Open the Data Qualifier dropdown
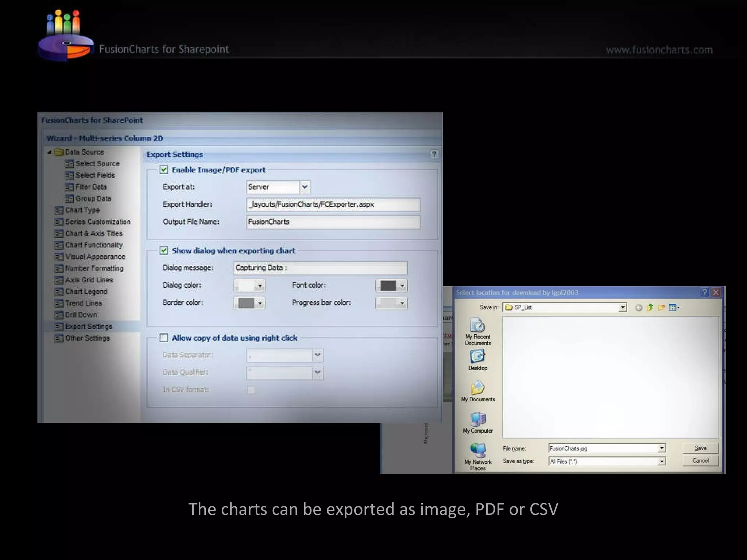The width and height of the screenshot is (747, 560). pos(317,373)
